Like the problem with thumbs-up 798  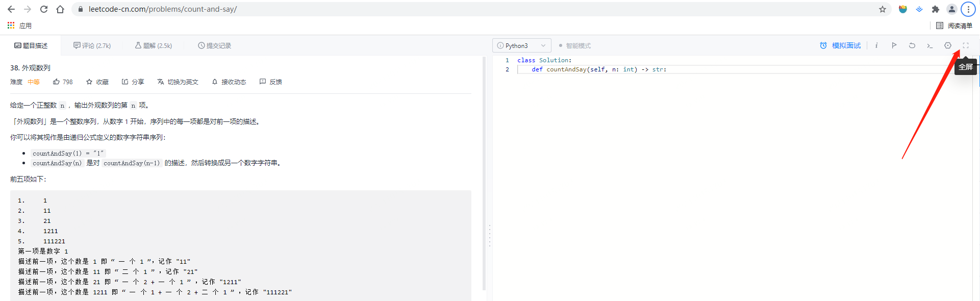63,82
